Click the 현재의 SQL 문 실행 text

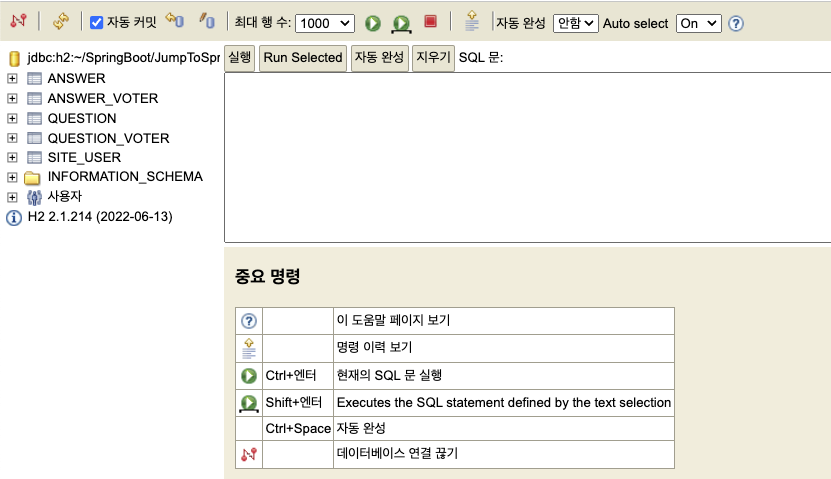click(389, 375)
